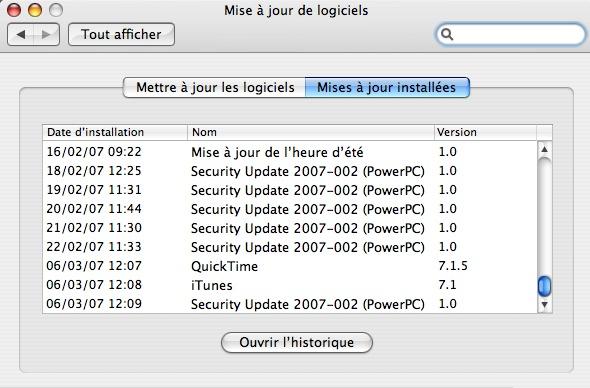
Task: Click the Tout afficher button
Action: pos(121,35)
